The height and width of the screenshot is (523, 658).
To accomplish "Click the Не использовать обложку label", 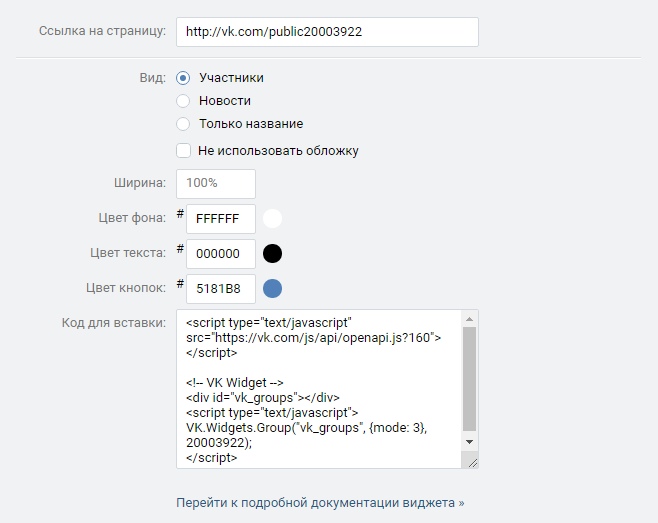I will [x=278, y=151].
